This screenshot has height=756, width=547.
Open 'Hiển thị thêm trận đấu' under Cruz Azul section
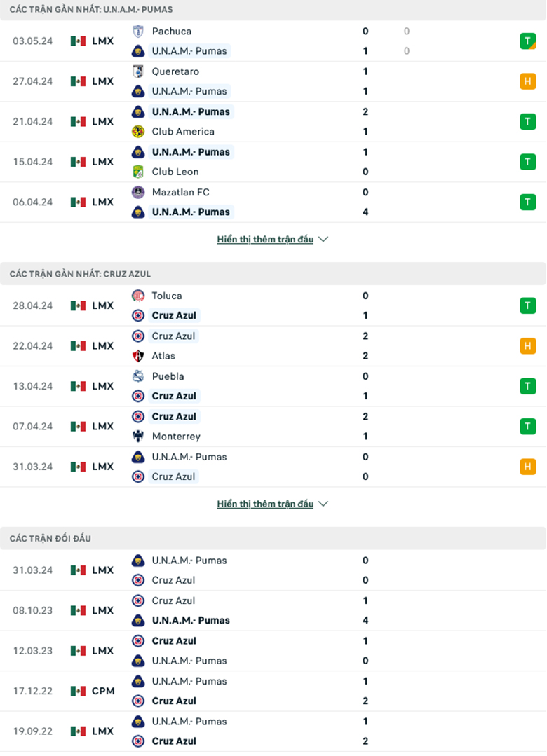pos(265,504)
